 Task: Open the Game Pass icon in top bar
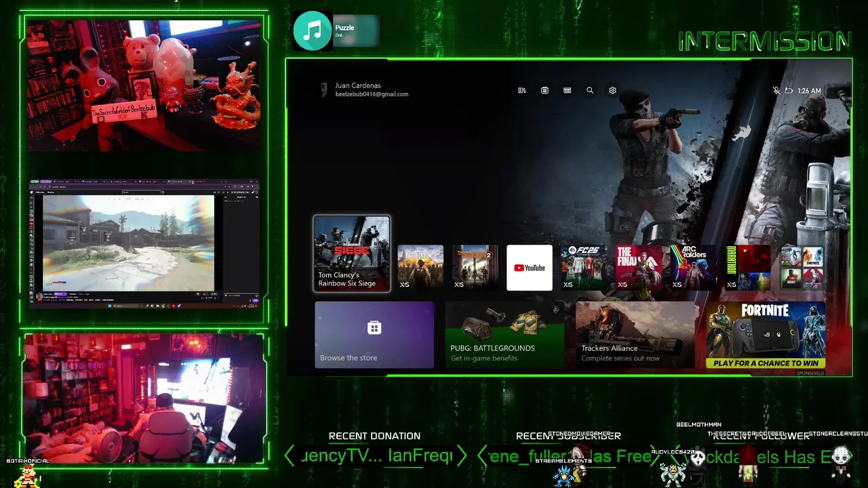pyautogui.click(x=567, y=90)
